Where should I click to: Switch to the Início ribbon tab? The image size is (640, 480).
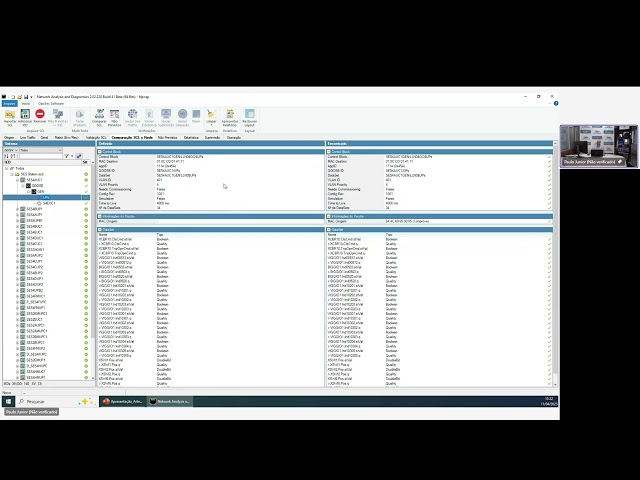click(x=26, y=104)
